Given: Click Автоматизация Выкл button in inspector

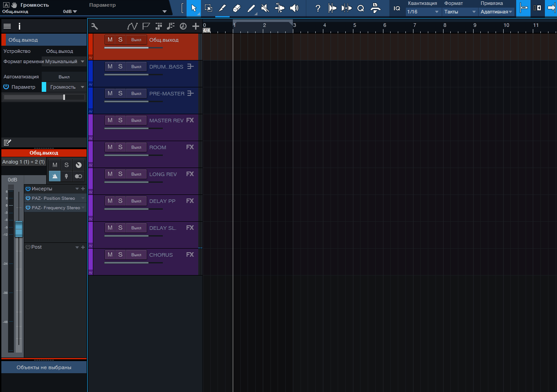Looking at the screenshot, I should point(64,77).
